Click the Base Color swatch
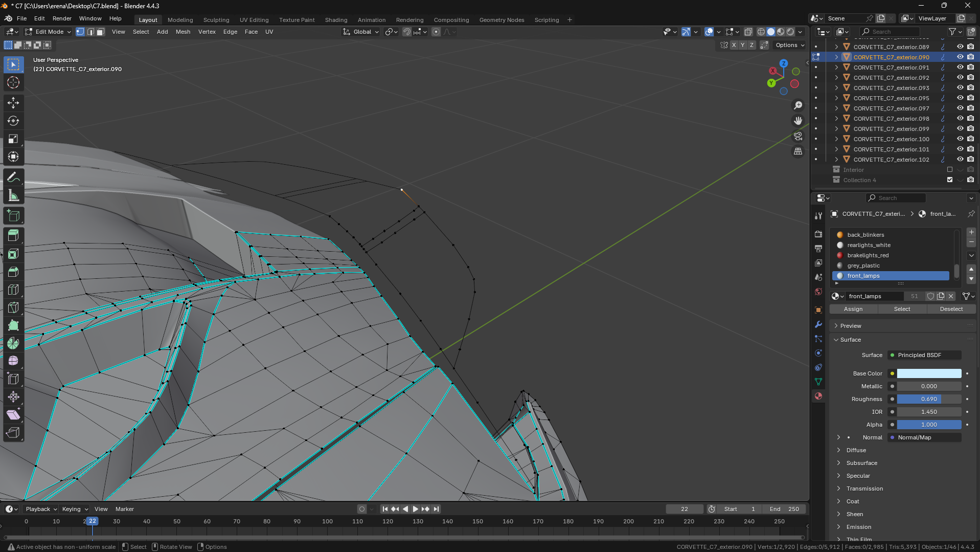 point(929,373)
